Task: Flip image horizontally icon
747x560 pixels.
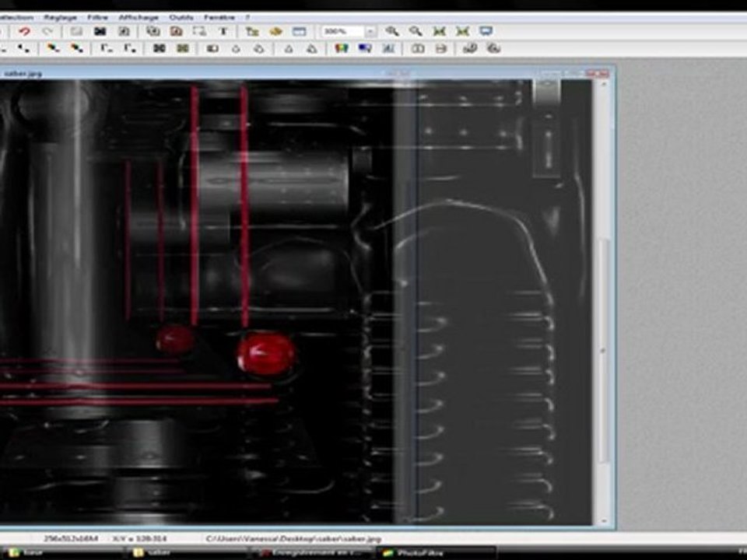Action: [418, 48]
